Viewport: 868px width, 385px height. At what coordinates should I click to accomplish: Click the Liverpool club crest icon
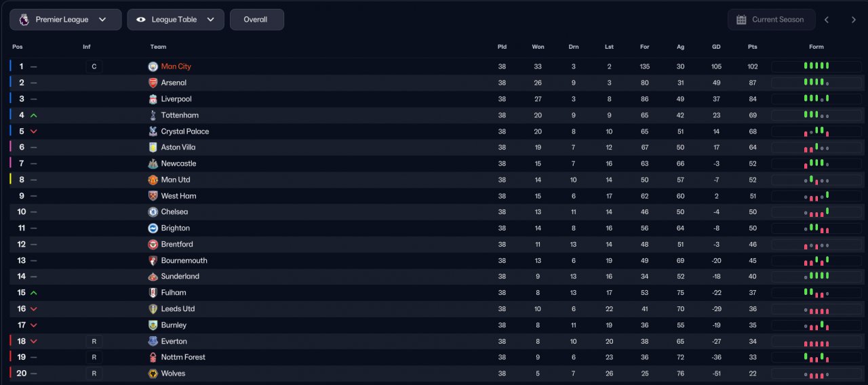click(153, 99)
